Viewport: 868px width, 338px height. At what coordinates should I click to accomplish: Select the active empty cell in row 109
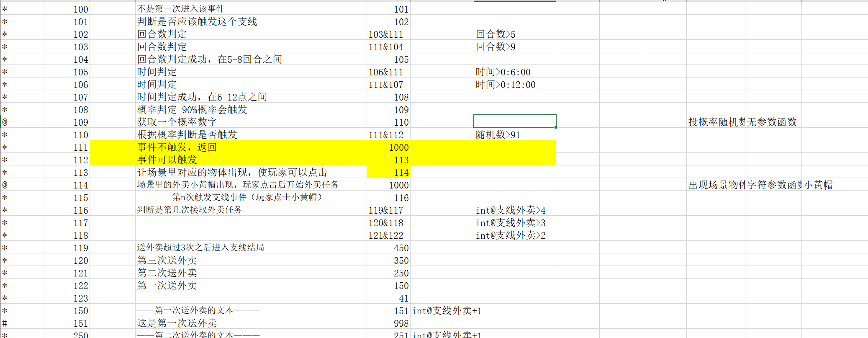[x=515, y=121]
